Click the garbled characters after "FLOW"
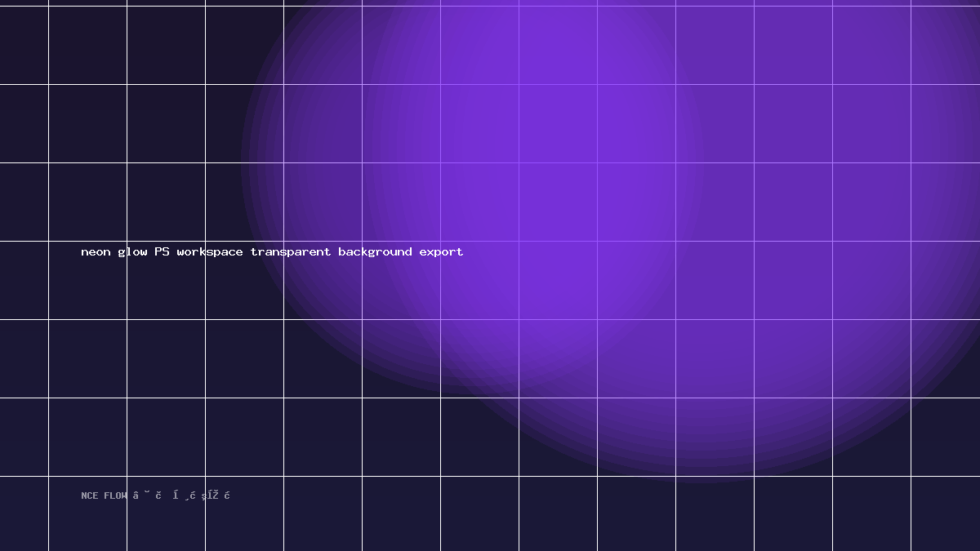980x551 pixels. pos(181,495)
